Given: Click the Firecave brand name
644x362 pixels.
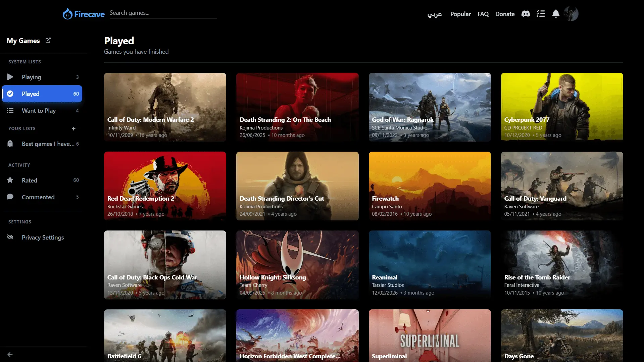Looking at the screenshot, I should [89, 14].
